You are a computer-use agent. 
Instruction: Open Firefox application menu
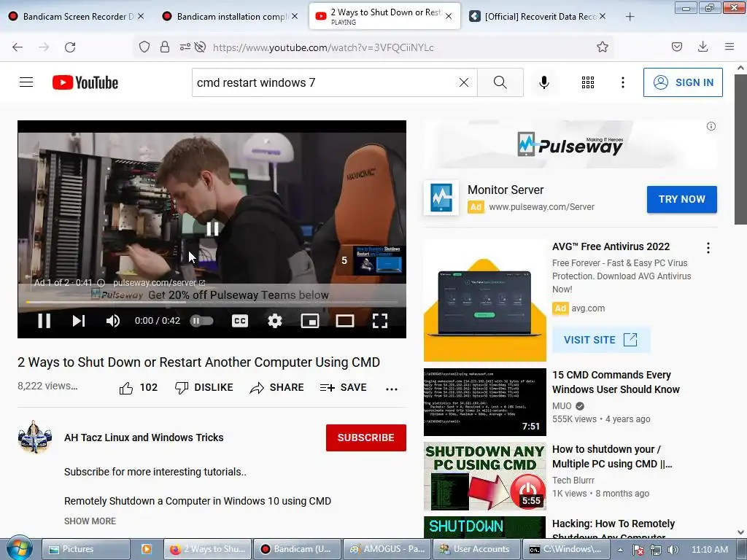(729, 47)
